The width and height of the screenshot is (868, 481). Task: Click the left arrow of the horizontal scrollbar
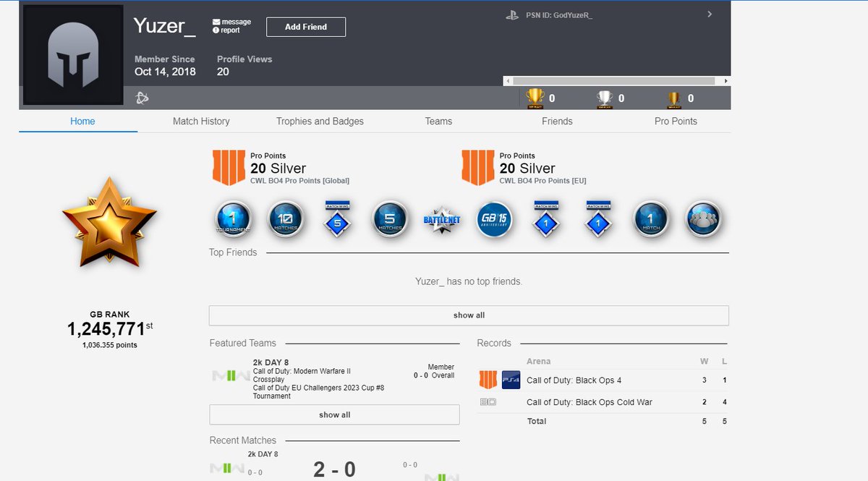[x=509, y=81]
